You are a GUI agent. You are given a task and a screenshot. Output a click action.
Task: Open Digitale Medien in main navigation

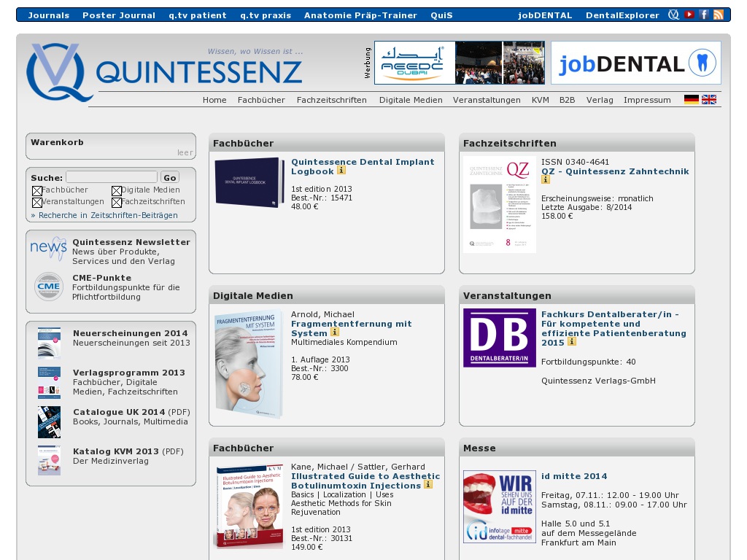click(x=411, y=100)
